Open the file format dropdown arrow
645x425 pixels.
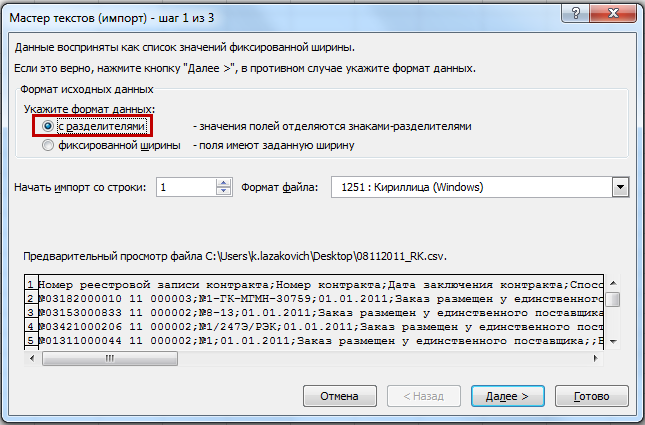[620, 188]
